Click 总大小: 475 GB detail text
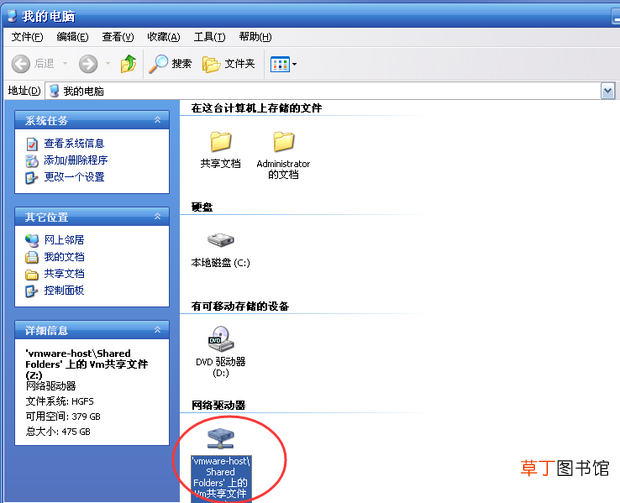The height and width of the screenshot is (503, 620). [58, 431]
